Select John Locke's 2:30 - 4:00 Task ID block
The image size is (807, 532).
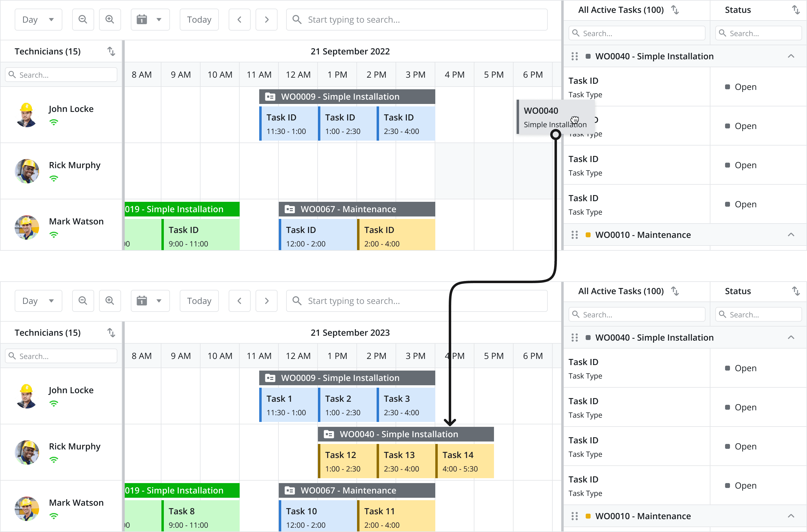406,124
